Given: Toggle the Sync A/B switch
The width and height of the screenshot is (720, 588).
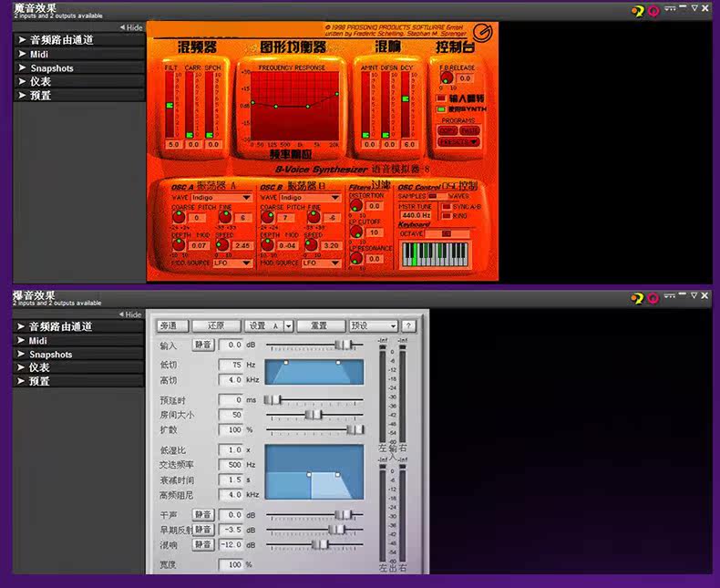Looking at the screenshot, I should (x=446, y=207).
